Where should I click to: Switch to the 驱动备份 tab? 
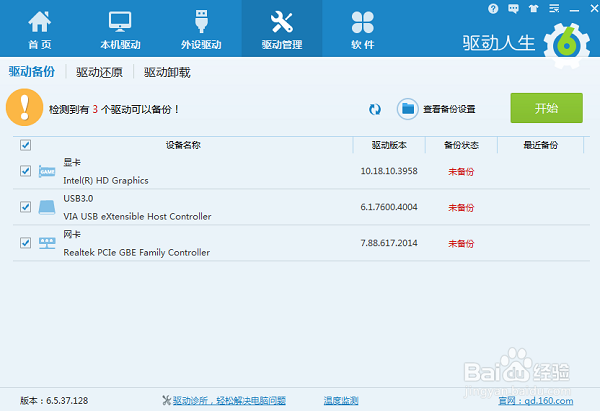click(32, 72)
